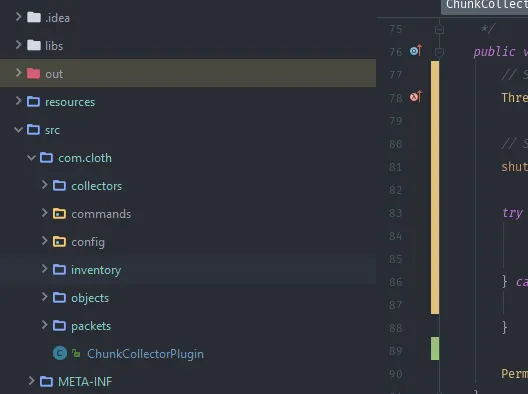
Task: Collapse the src folder arrow
Action: [x=19, y=129]
